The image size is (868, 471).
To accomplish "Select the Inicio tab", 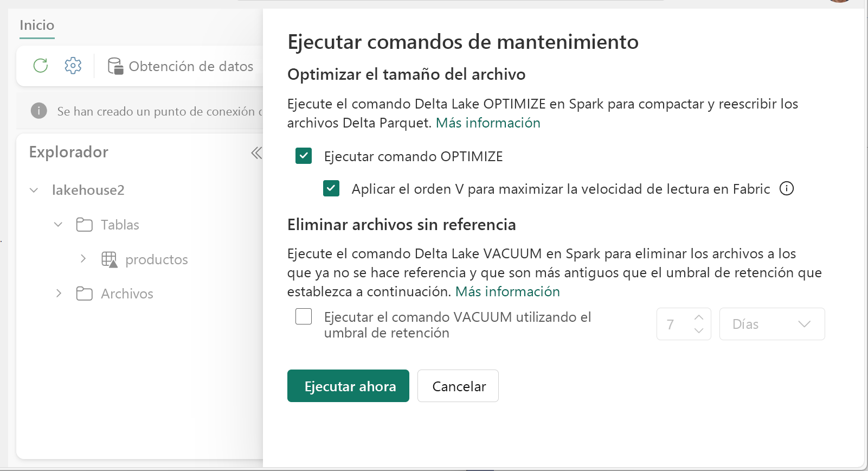I will pos(37,26).
